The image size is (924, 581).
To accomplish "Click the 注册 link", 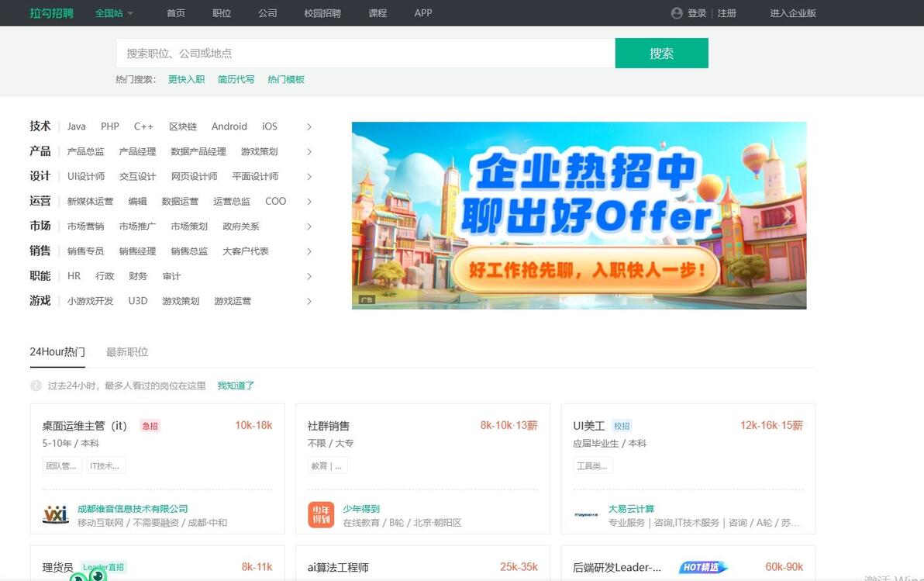I will point(727,13).
